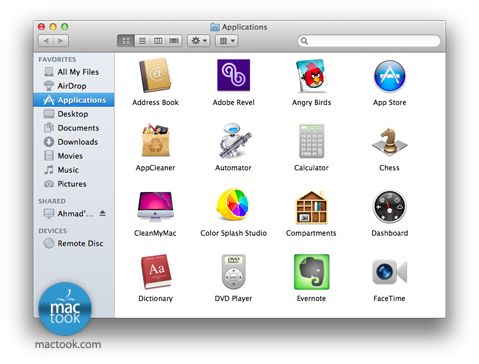
Task: Click the Dashboard label text
Action: 390,233
